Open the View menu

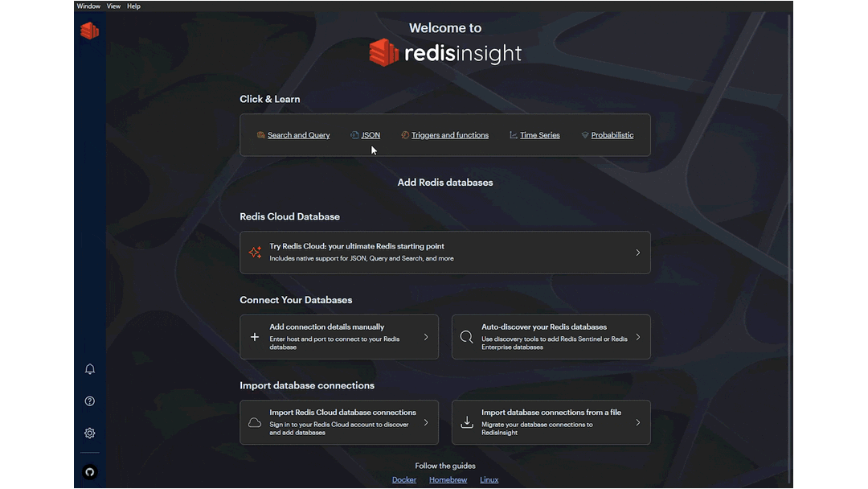(113, 6)
